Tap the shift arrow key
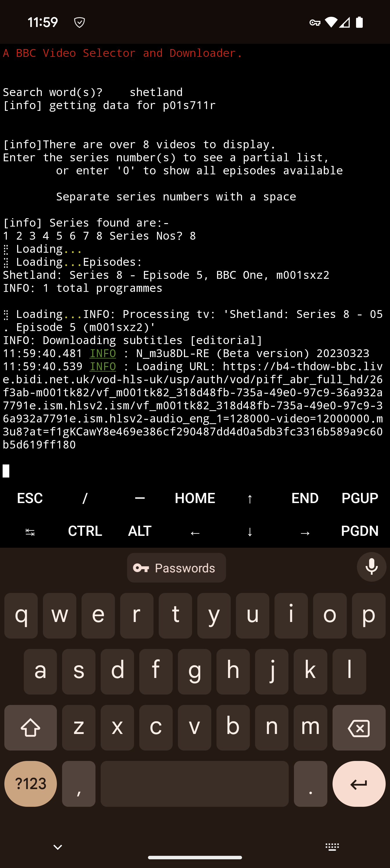The image size is (390, 868). tap(30, 728)
